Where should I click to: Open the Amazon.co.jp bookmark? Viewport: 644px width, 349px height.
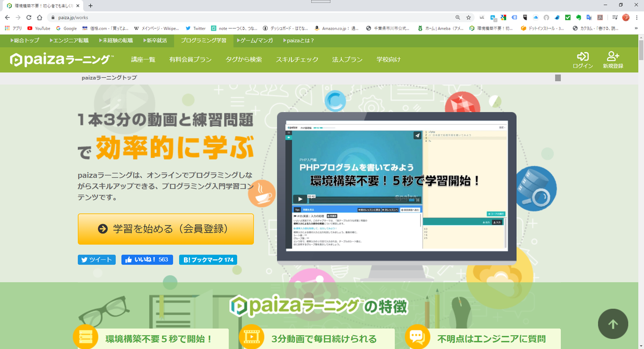pyautogui.click(x=337, y=28)
